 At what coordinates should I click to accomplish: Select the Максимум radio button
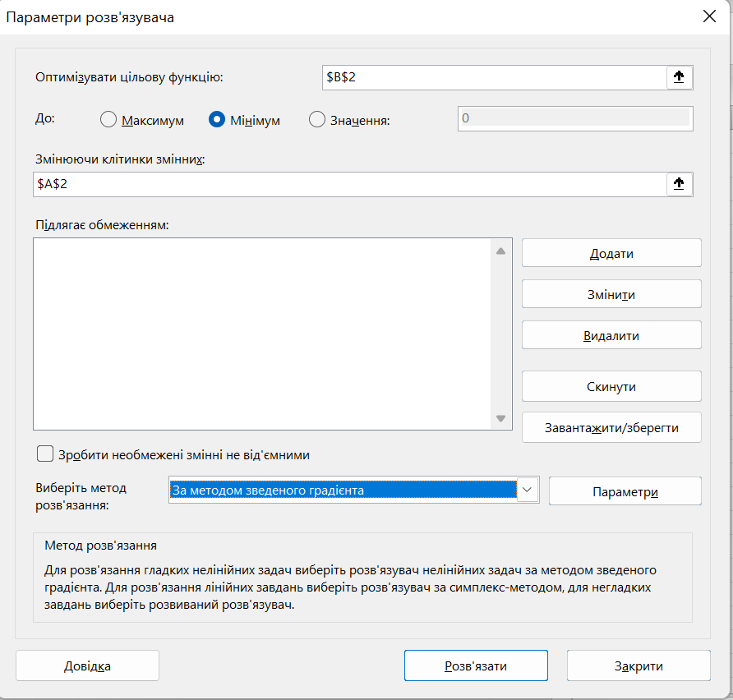pyautogui.click(x=108, y=120)
